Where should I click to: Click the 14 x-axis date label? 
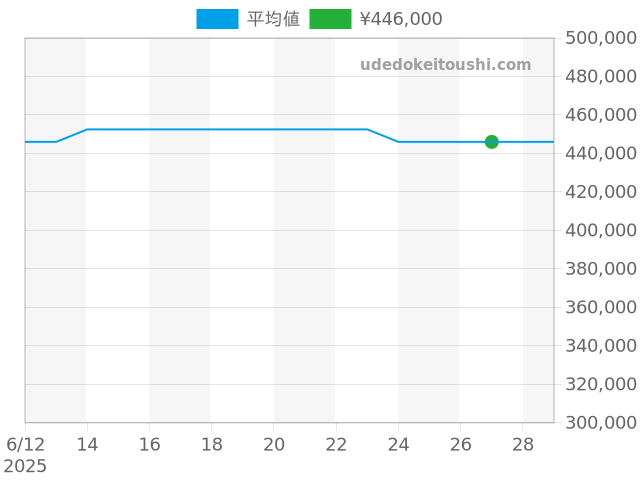tap(88, 443)
